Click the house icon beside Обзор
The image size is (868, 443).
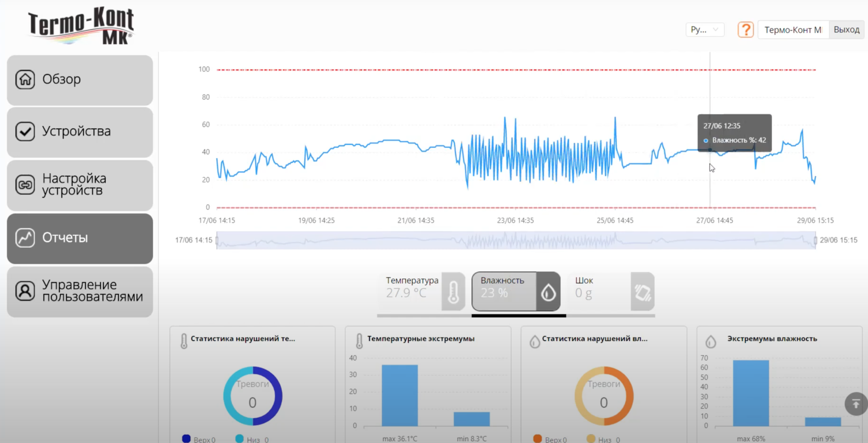tap(25, 80)
